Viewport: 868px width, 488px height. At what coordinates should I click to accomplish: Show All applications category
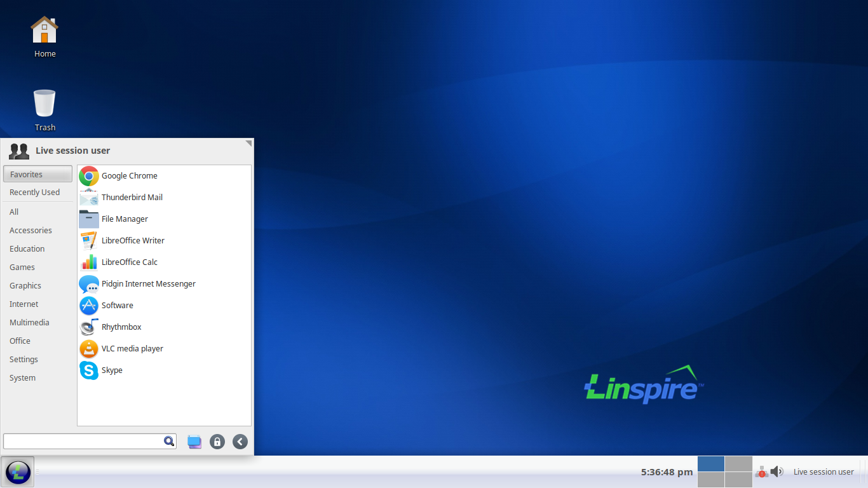click(x=37, y=212)
